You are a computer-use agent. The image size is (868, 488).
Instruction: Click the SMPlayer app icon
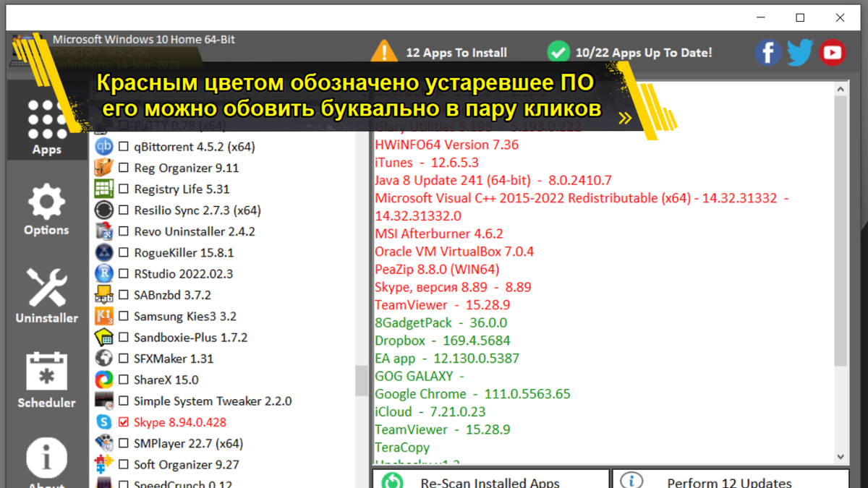pyautogui.click(x=104, y=443)
